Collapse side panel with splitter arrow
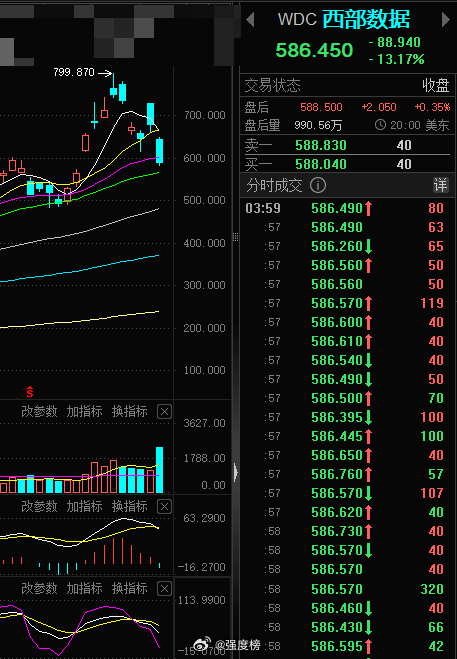 (235, 472)
